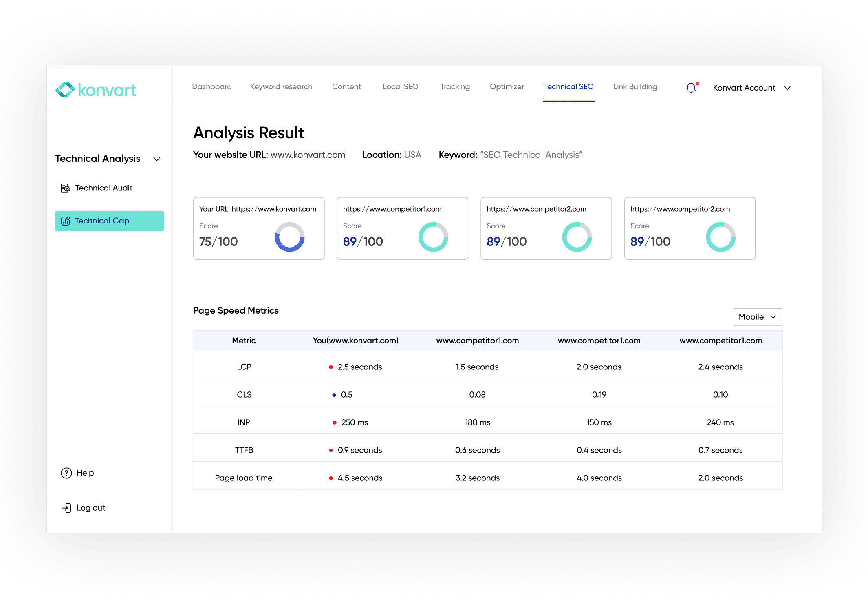Click the Help question-mark icon
868x606 pixels.
66,473
